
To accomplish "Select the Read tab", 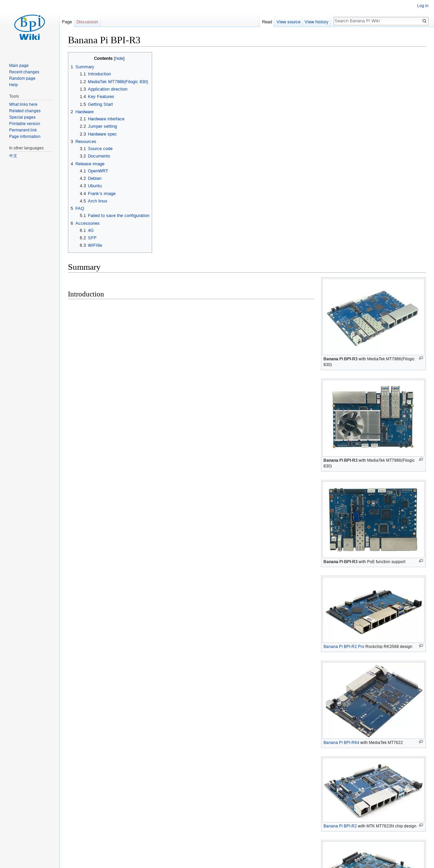I will coord(267,22).
